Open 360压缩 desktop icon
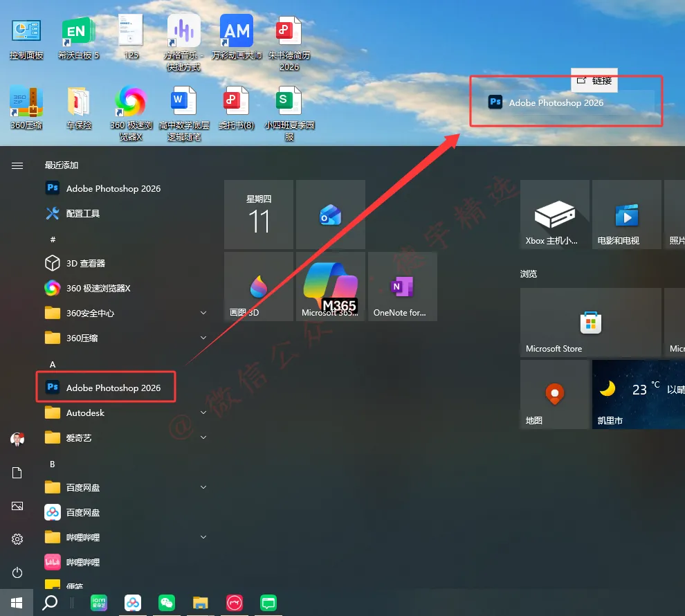 26,109
